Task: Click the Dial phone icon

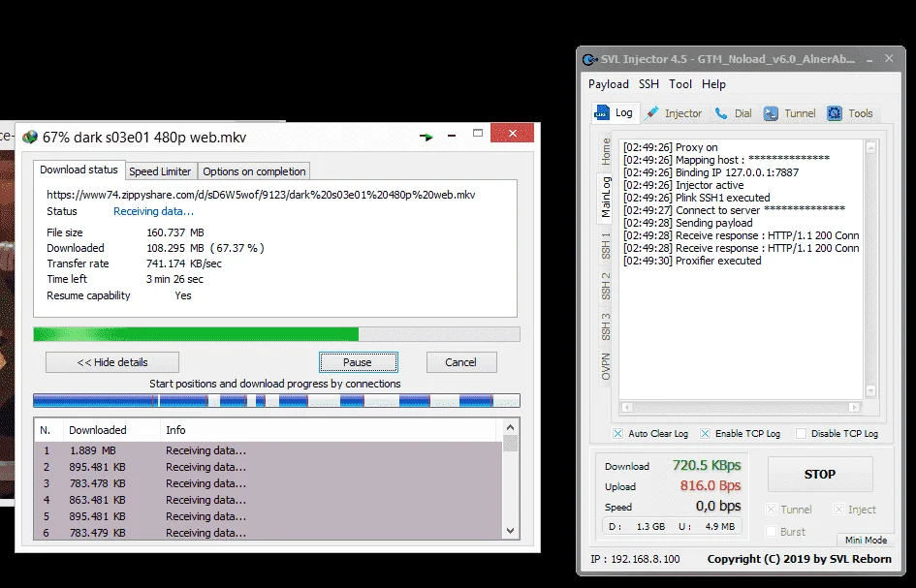Action: (721, 113)
